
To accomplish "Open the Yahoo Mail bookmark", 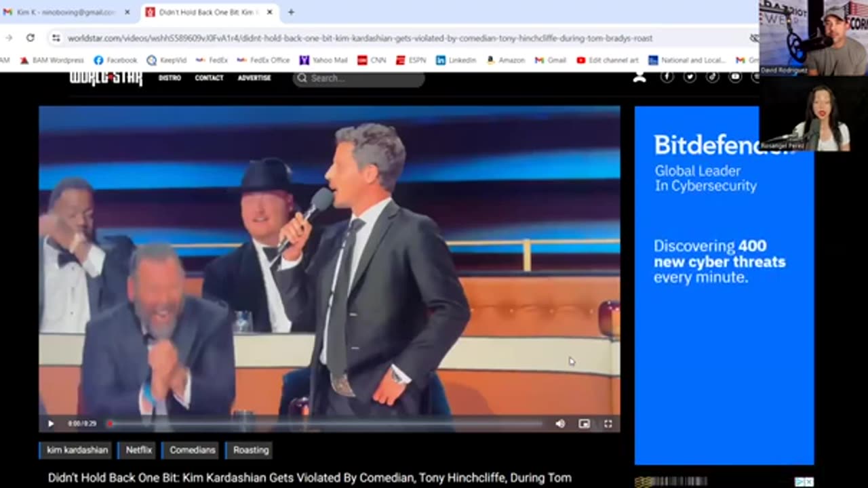I will coord(324,60).
